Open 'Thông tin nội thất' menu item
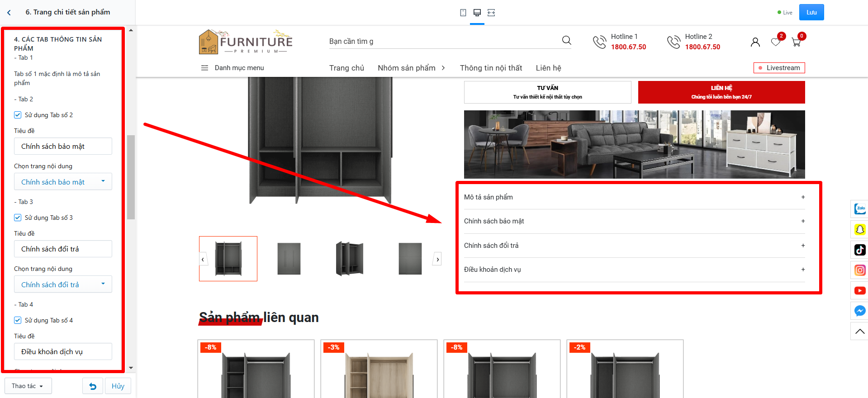Viewport: 868px width, 398px height. click(x=491, y=68)
